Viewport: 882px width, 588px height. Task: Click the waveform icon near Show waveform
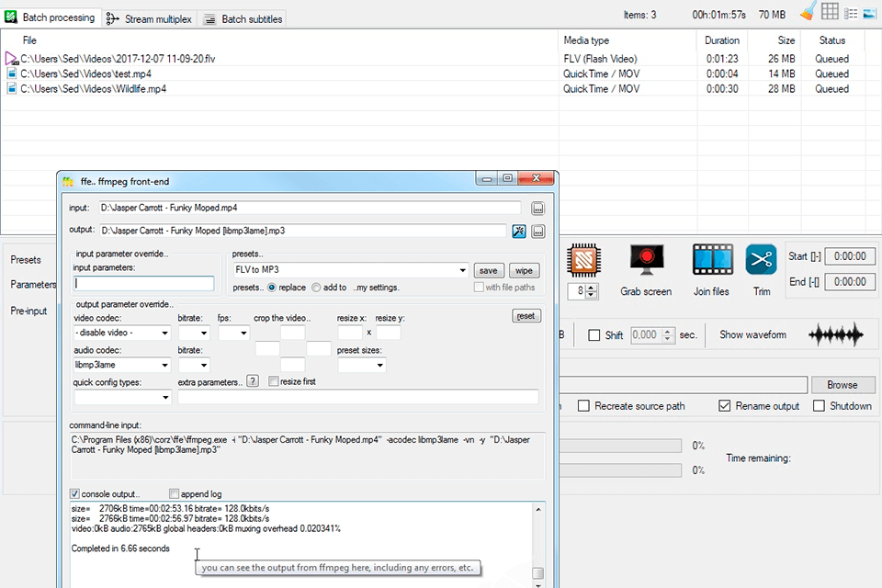pyautogui.click(x=834, y=334)
